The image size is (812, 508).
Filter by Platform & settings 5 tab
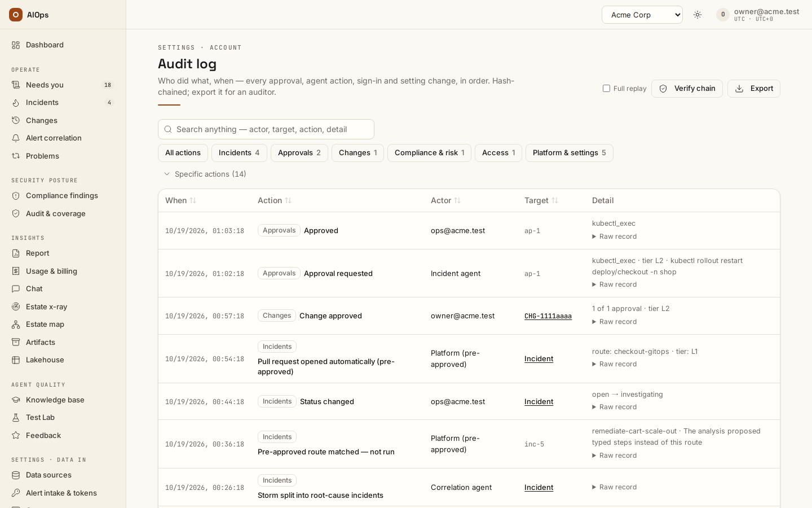click(570, 153)
